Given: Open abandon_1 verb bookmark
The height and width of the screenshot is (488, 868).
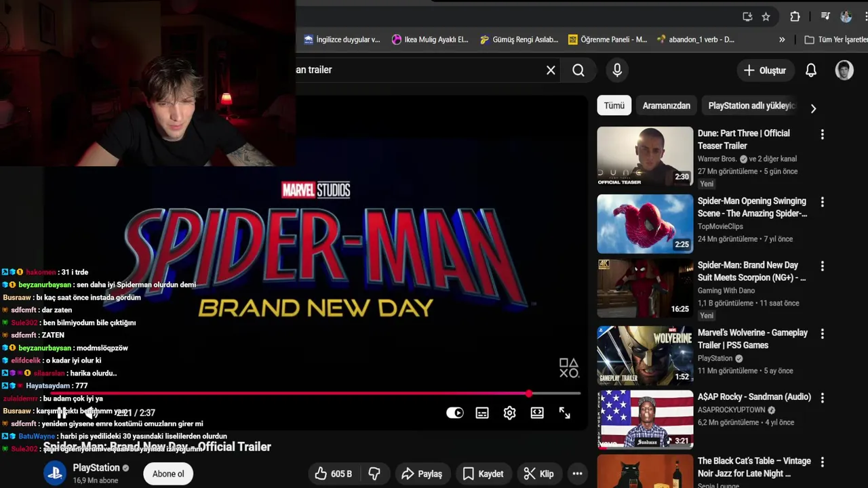Looking at the screenshot, I should [x=696, y=40].
